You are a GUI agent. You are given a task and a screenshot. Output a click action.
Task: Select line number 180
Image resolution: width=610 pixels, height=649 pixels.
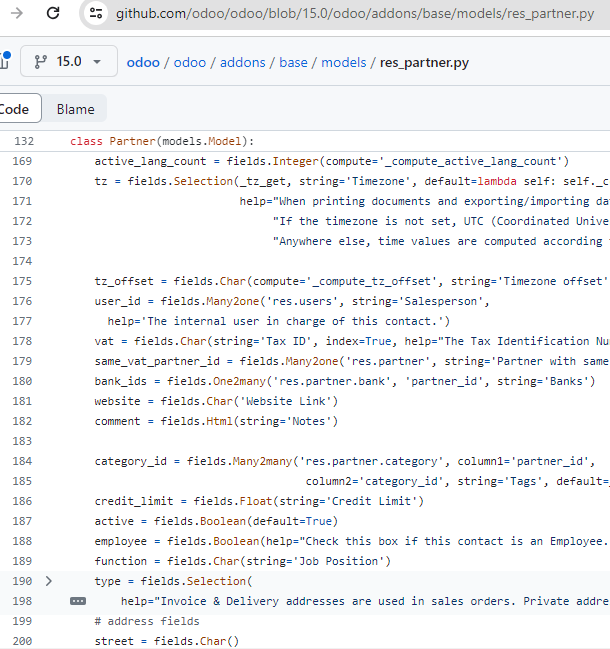(x=22, y=381)
